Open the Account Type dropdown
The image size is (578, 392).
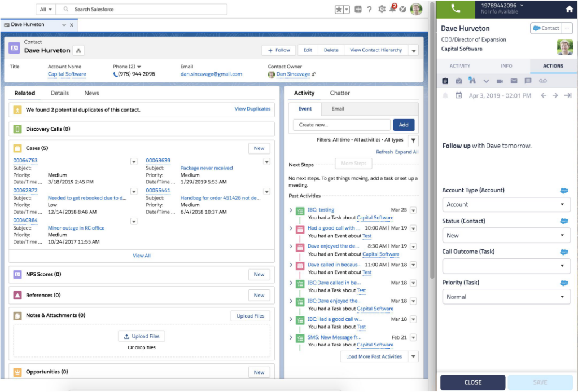(506, 205)
